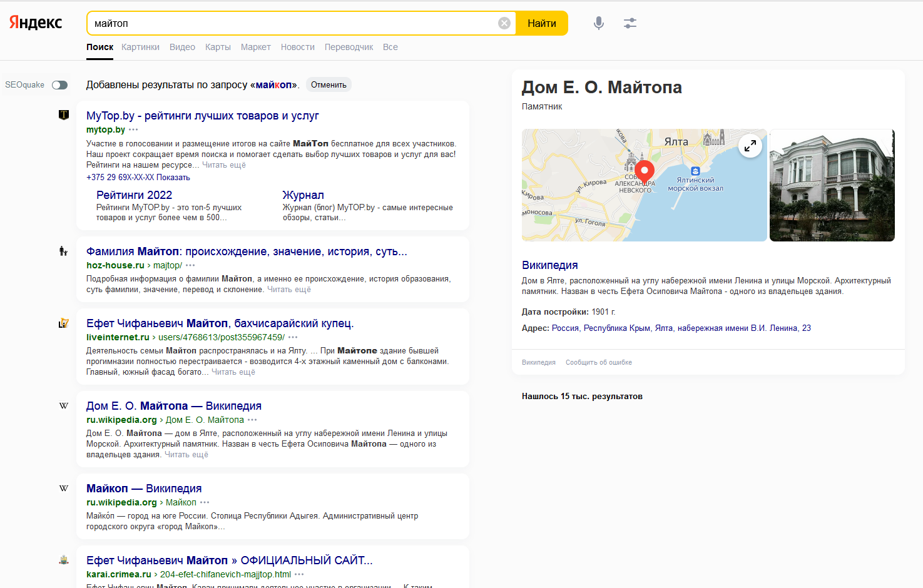Click Wikipedia favicon beside Майкоп result

pyautogui.click(x=63, y=488)
